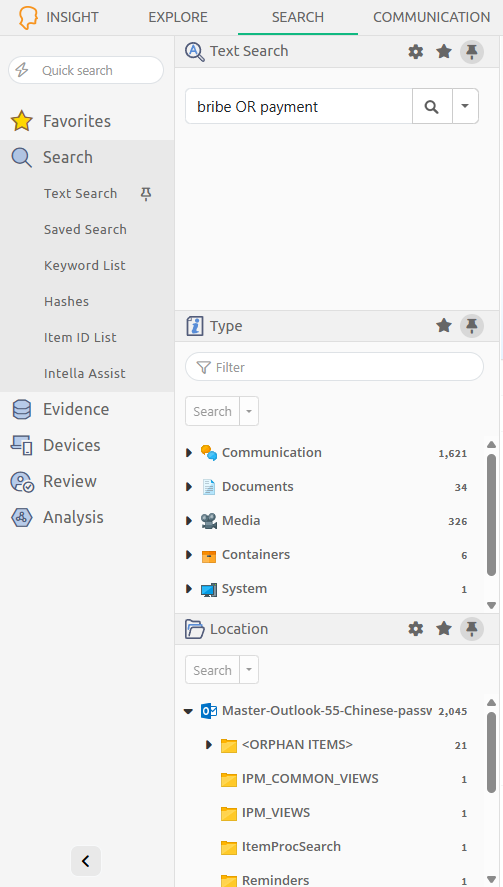Open the Analysis section icon

pyautogui.click(x=22, y=518)
